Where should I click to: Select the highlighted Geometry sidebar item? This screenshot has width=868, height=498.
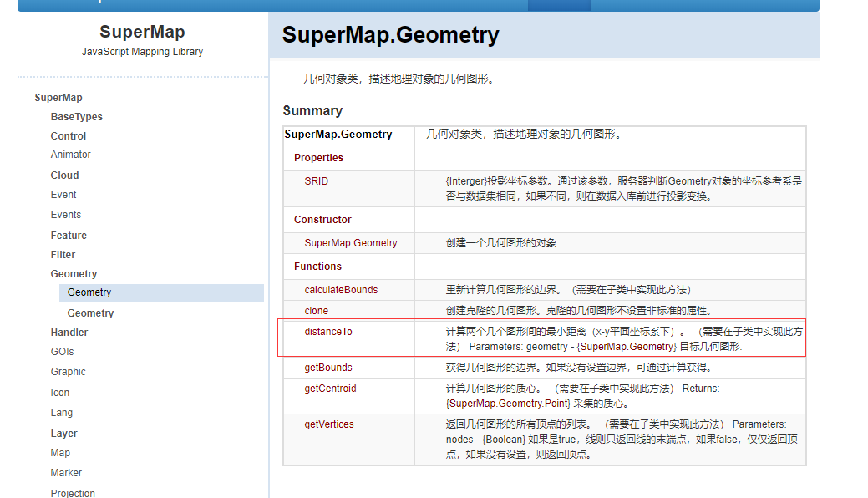pos(161,292)
